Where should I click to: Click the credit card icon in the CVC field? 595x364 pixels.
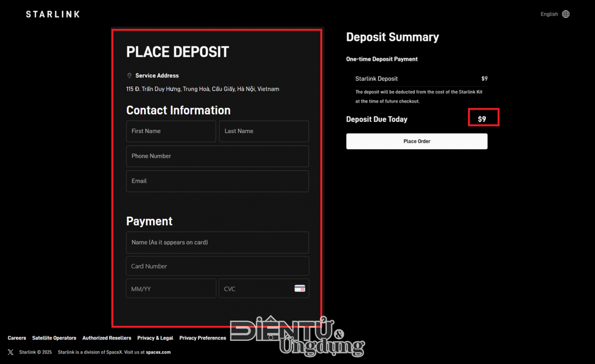pos(299,289)
